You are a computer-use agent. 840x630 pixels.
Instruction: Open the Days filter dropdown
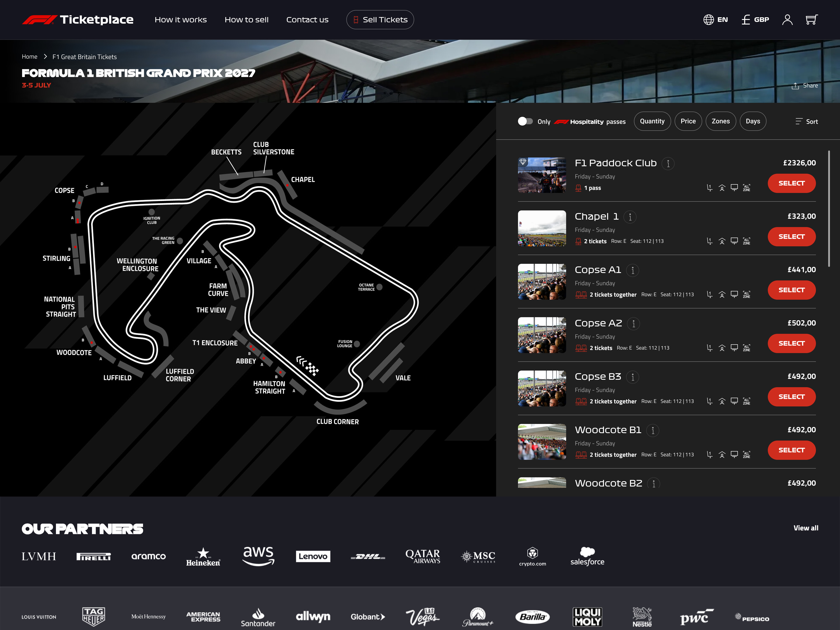[753, 122]
